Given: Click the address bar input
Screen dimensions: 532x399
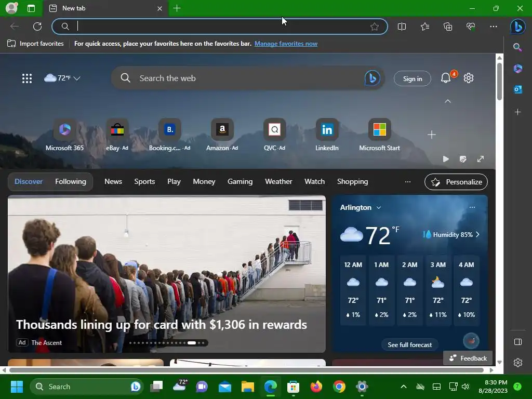Looking at the screenshot, I should click(x=220, y=26).
